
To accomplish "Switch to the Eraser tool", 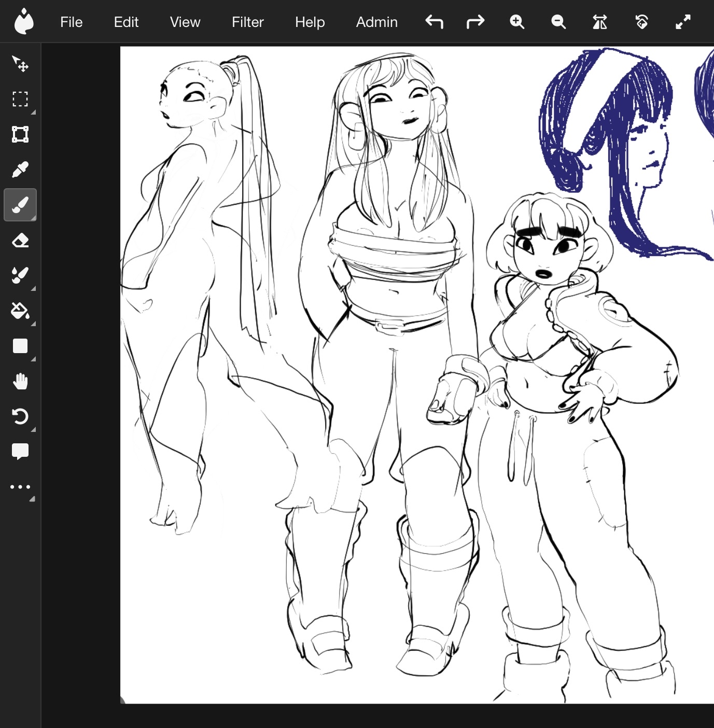I will coord(20,241).
